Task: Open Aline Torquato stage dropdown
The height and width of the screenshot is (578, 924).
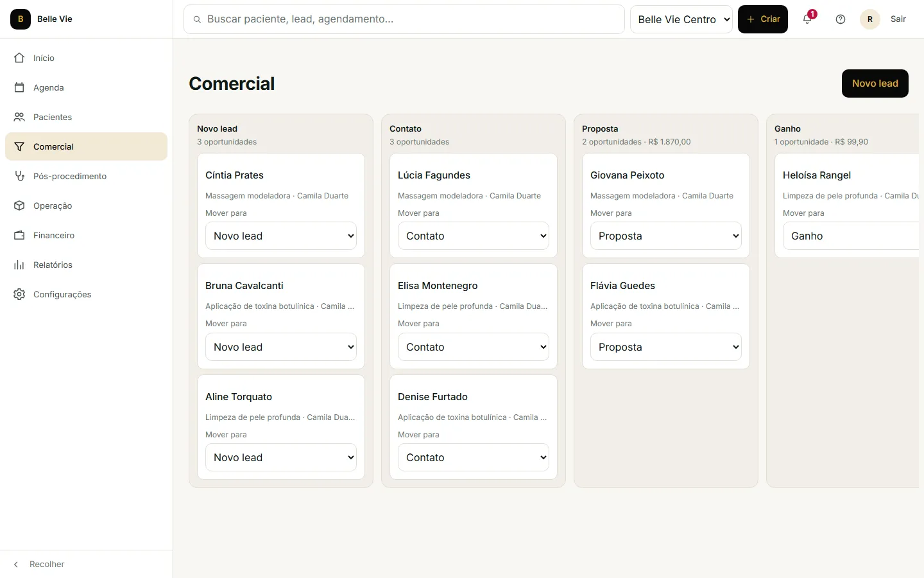Action: tap(281, 457)
